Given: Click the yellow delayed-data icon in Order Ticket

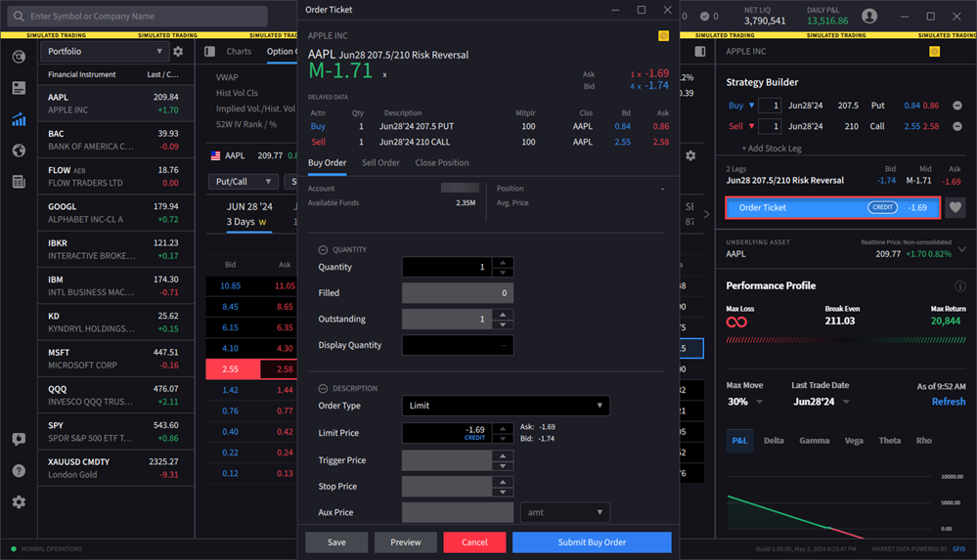Looking at the screenshot, I should click(x=664, y=35).
